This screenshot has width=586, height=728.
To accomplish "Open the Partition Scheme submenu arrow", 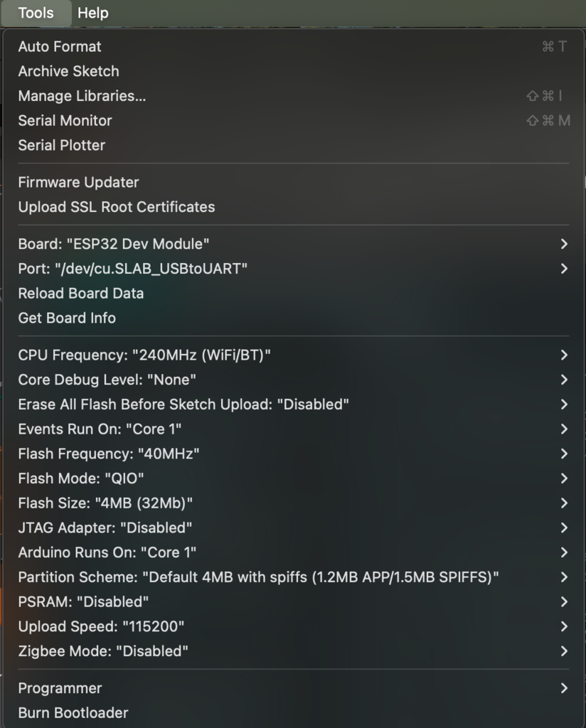I will pyautogui.click(x=563, y=577).
